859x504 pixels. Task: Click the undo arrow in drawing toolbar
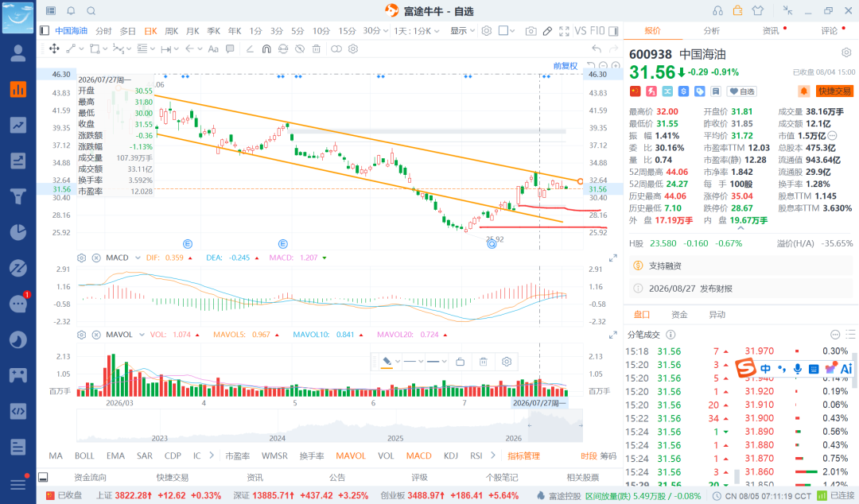point(597,48)
